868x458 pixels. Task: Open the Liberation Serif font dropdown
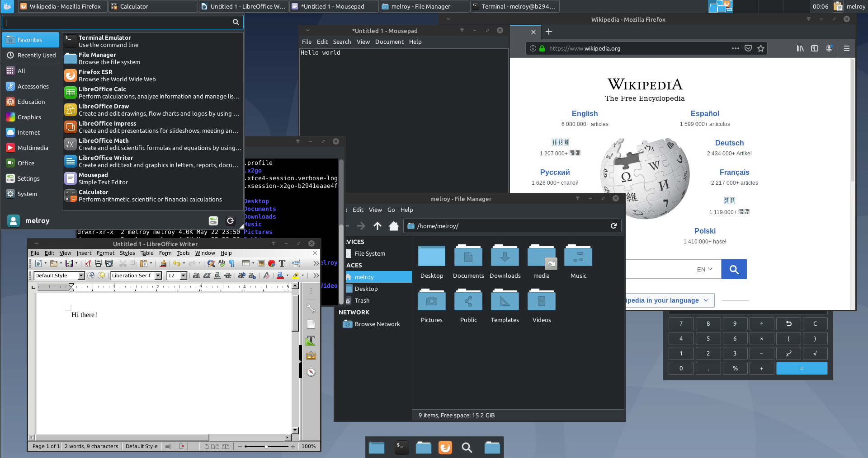pyautogui.click(x=158, y=276)
